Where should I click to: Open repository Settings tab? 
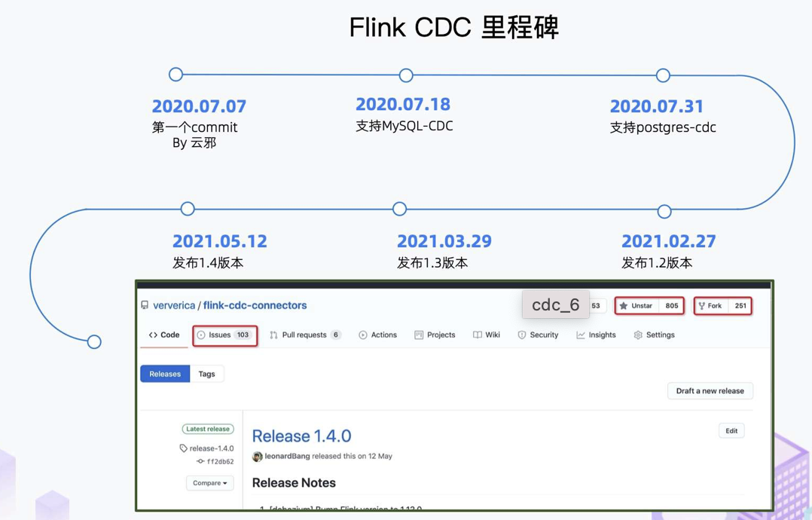[x=654, y=335]
